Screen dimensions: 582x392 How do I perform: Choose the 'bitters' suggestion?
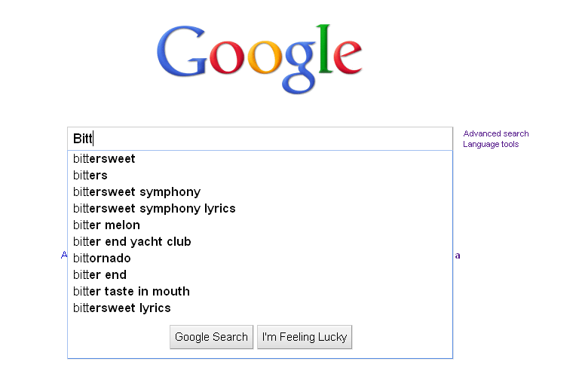point(260,175)
